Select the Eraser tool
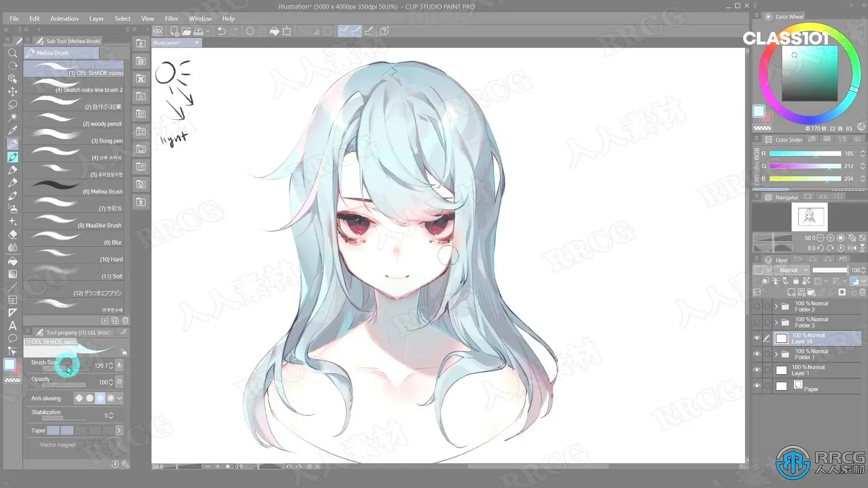This screenshot has width=868, height=488. pos(13,235)
